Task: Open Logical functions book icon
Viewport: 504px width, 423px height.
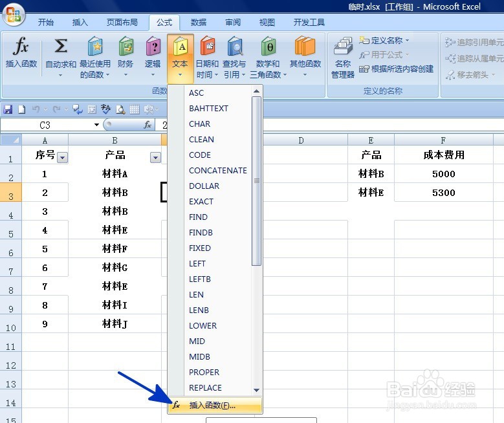Action: coord(153,56)
